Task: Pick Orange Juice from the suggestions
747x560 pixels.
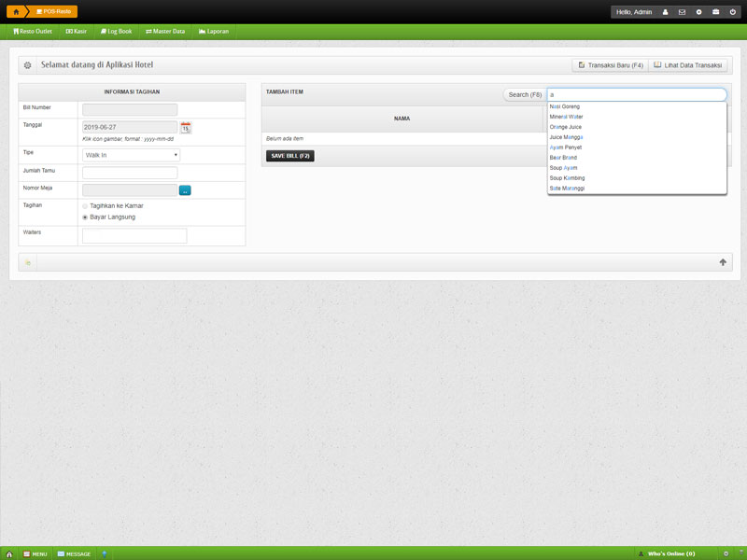Action: point(566,127)
